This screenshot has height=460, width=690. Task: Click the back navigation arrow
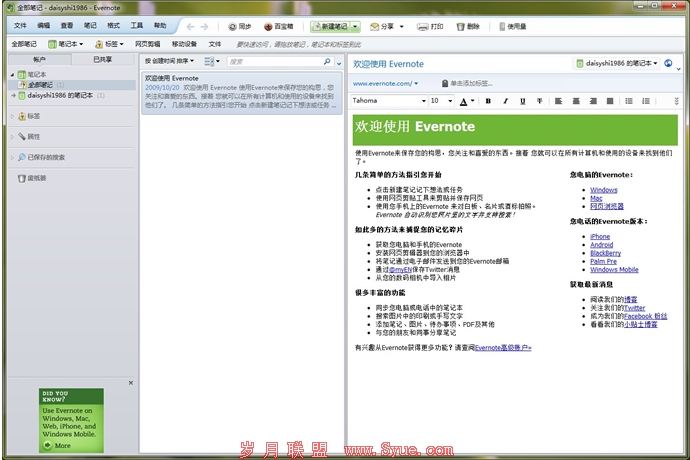190,27
